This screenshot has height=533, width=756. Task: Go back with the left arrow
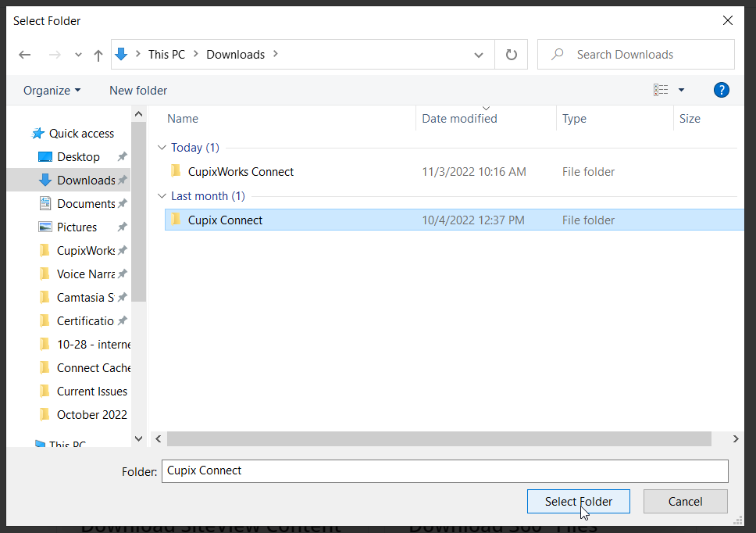pos(24,55)
